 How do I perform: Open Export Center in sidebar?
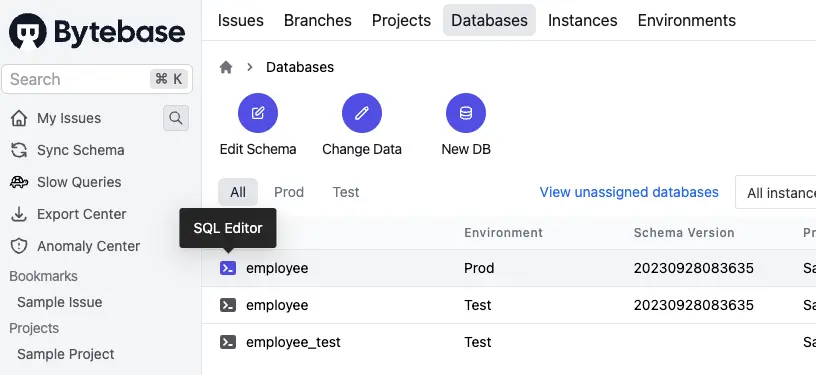tap(82, 214)
